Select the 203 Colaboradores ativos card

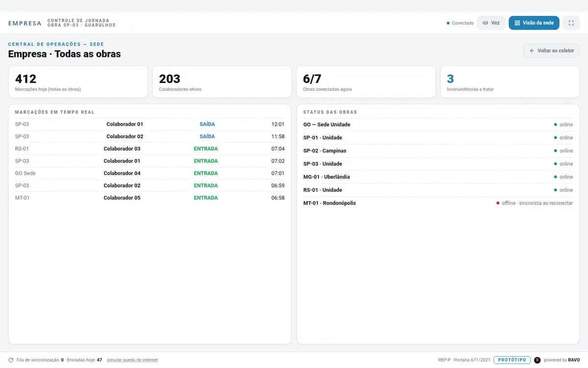tap(222, 82)
